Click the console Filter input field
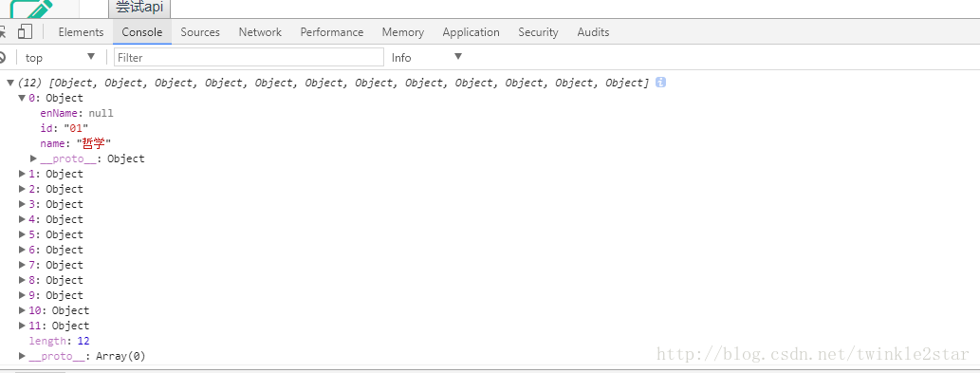This screenshot has width=980, height=373. pos(249,58)
